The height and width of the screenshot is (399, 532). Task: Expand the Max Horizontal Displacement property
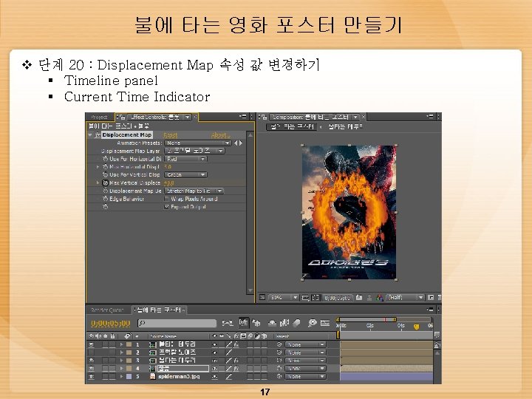click(x=98, y=166)
